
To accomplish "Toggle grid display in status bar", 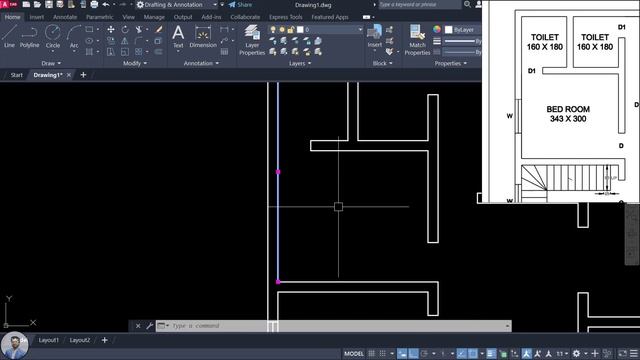I will [x=371, y=353].
